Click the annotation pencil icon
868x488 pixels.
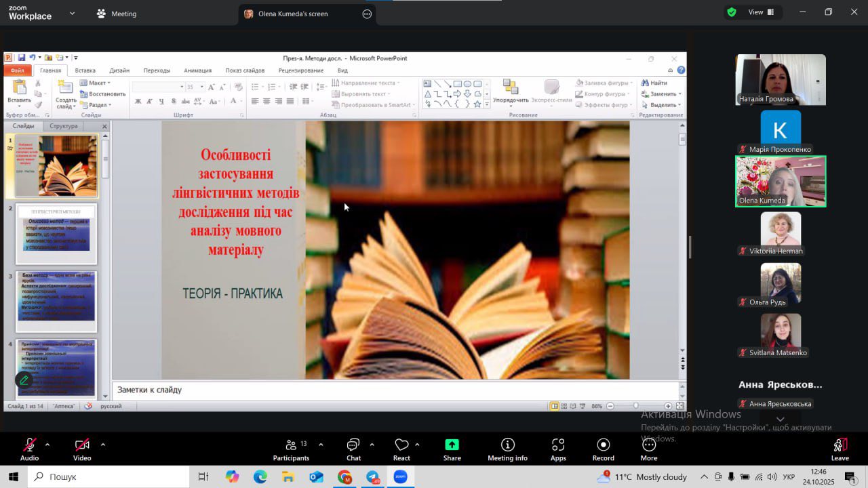point(24,380)
